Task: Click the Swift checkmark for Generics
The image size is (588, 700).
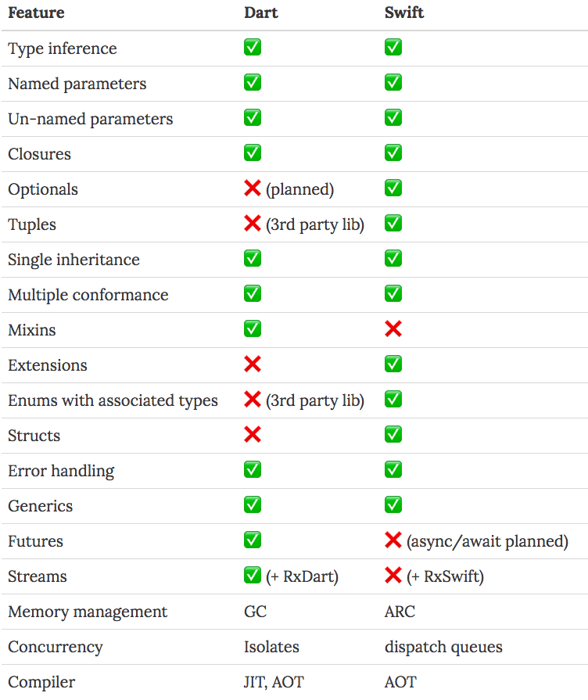Action: [x=393, y=505]
